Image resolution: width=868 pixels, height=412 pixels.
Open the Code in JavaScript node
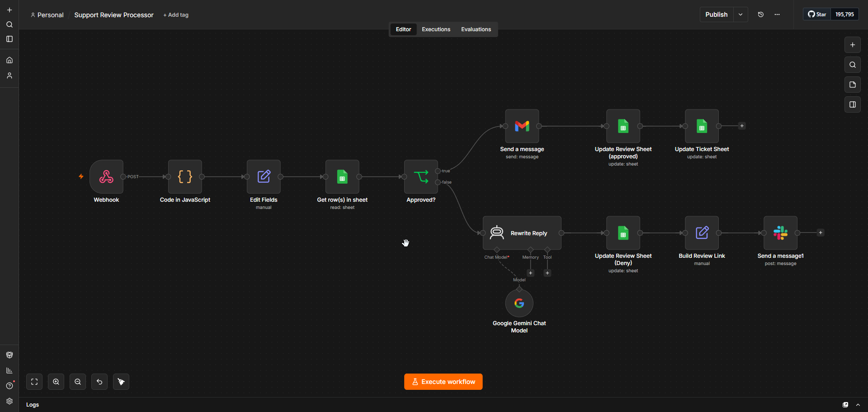pos(185,176)
